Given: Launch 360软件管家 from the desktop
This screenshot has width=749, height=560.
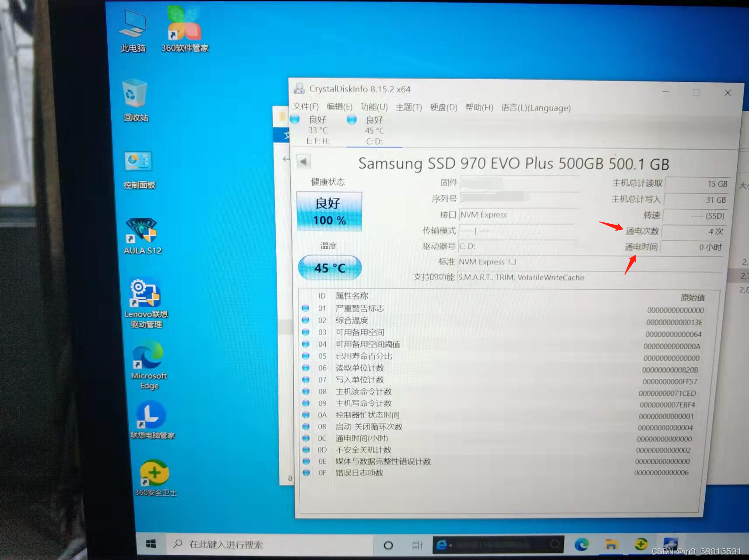Looking at the screenshot, I should click(x=185, y=30).
